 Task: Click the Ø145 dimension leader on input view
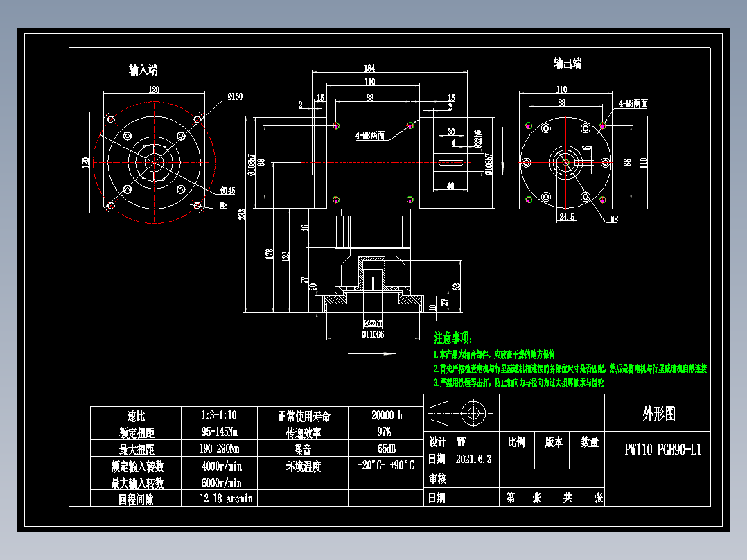pos(227,189)
